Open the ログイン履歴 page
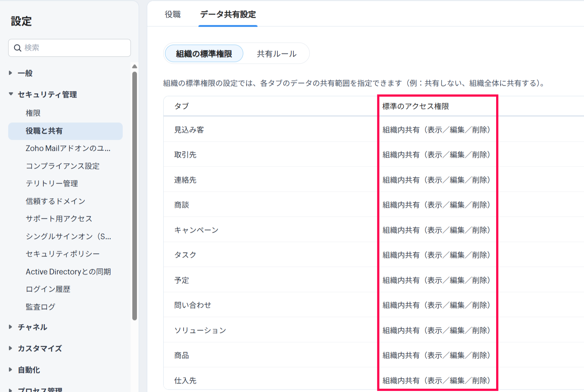The height and width of the screenshot is (392, 584). (48, 289)
